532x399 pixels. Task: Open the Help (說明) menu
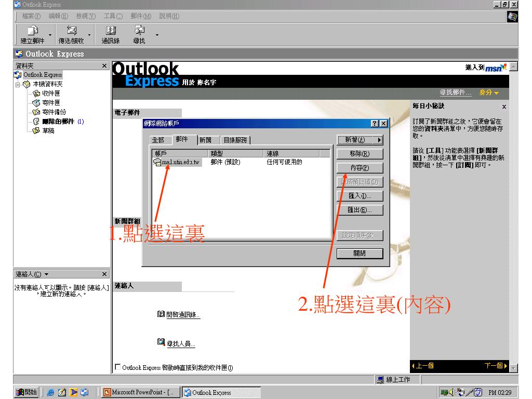(169, 16)
